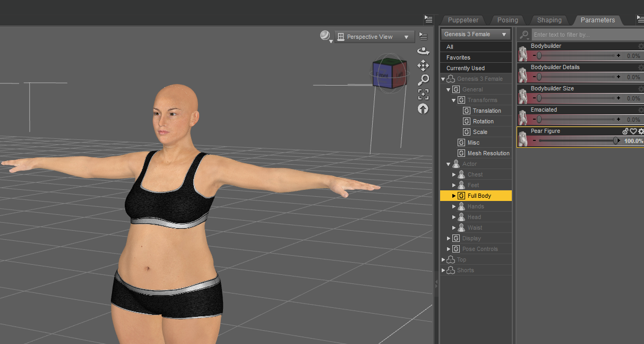Switch to the Shaping tab
This screenshot has height=344, width=644.
point(549,20)
